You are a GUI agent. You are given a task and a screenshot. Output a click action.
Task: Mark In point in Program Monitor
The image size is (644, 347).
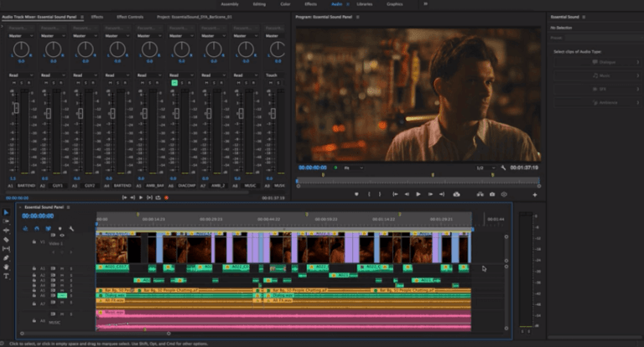pyautogui.click(x=369, y=194)
